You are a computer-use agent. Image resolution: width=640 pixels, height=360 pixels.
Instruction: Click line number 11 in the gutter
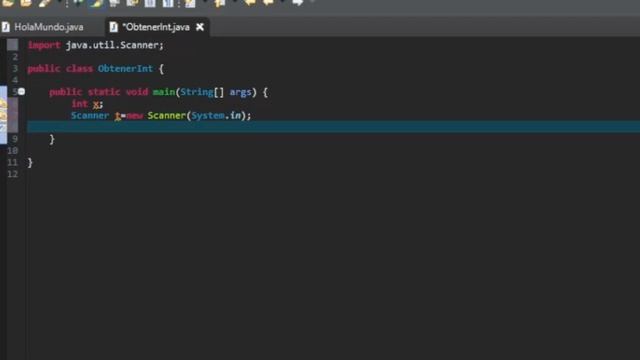(13, 162)
